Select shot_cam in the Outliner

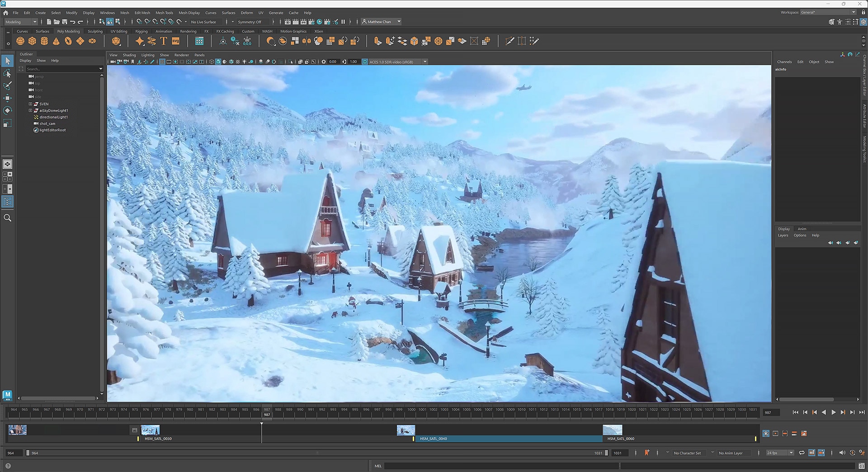coord(47,123)
